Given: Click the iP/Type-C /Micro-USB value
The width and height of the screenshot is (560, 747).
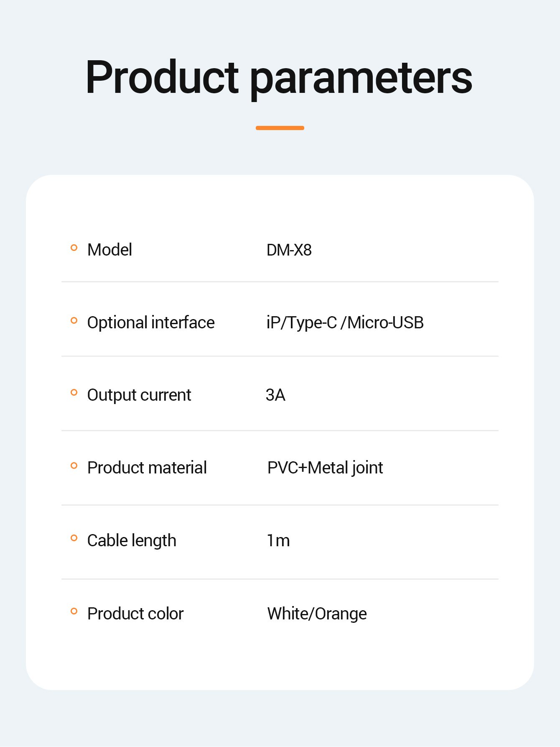Looking at the screenshot, I should click(345, 323).
